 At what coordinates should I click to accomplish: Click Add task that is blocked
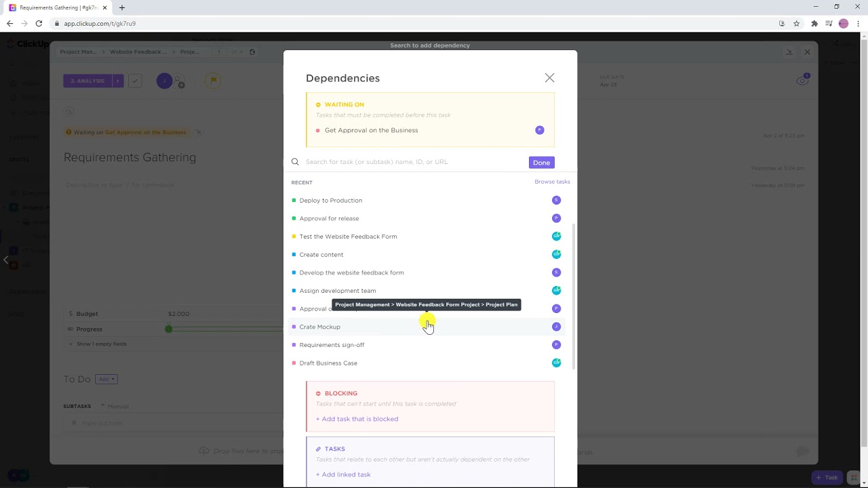(357, 419)
